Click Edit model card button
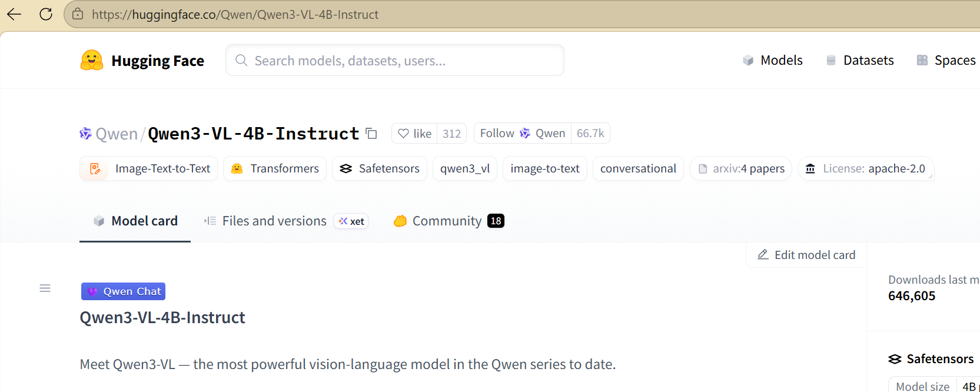Viewport: 980px width, 392px height. (806, 255)
